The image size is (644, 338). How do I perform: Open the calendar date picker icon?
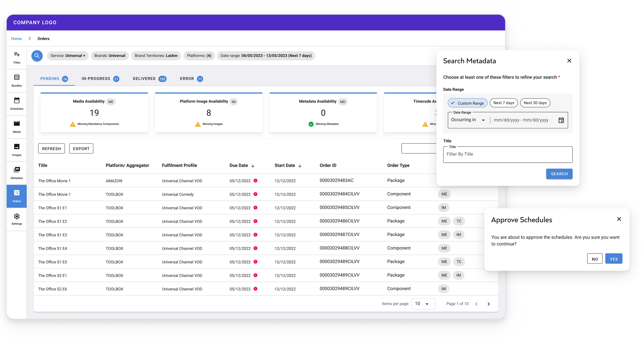tap(561, 120)
